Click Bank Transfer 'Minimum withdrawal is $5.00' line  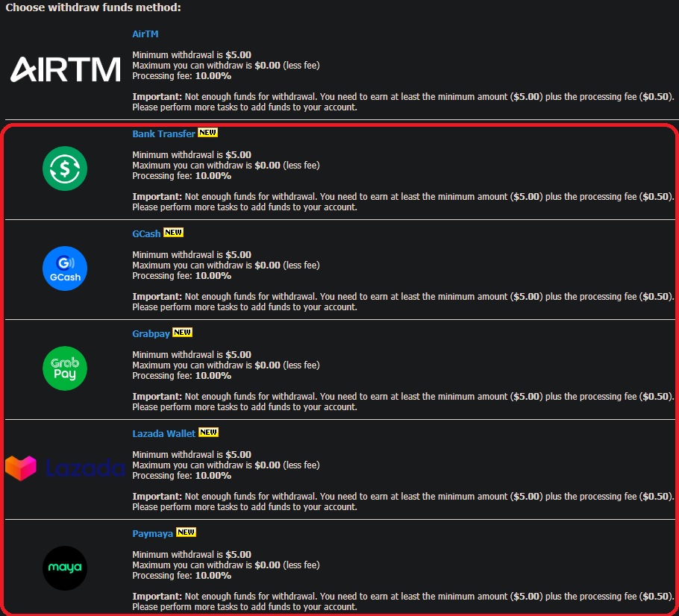point(192,155)
